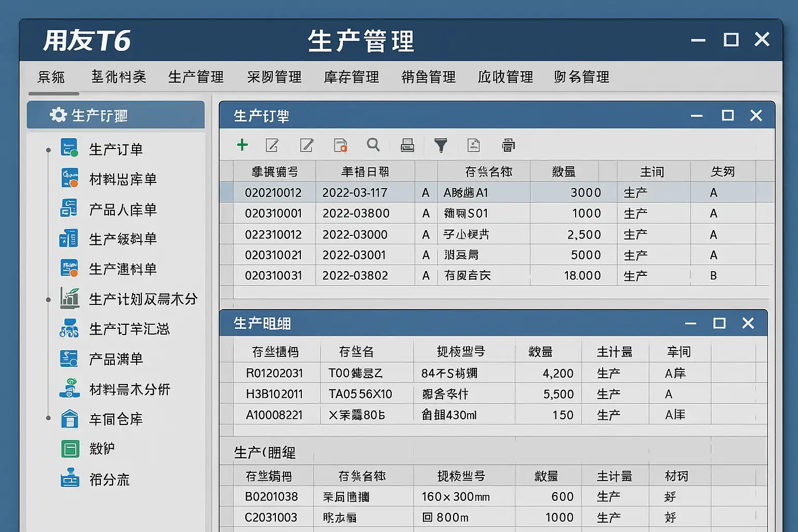Click the printer icon left of the funnel
This screenshot has width=798, height=532.
[x=407, y=145]
